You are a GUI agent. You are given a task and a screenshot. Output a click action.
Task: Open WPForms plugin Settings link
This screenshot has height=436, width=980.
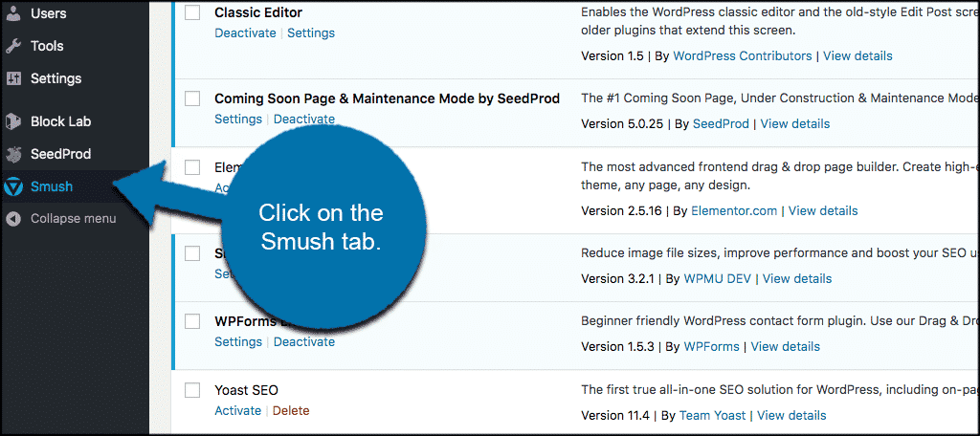click(x=237, y=341)
